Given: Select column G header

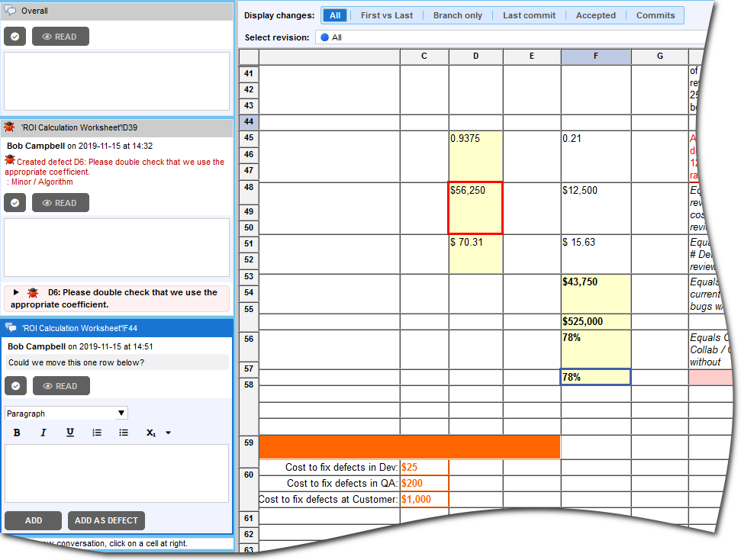Looking at the screenshot, I should pos(659,56).
